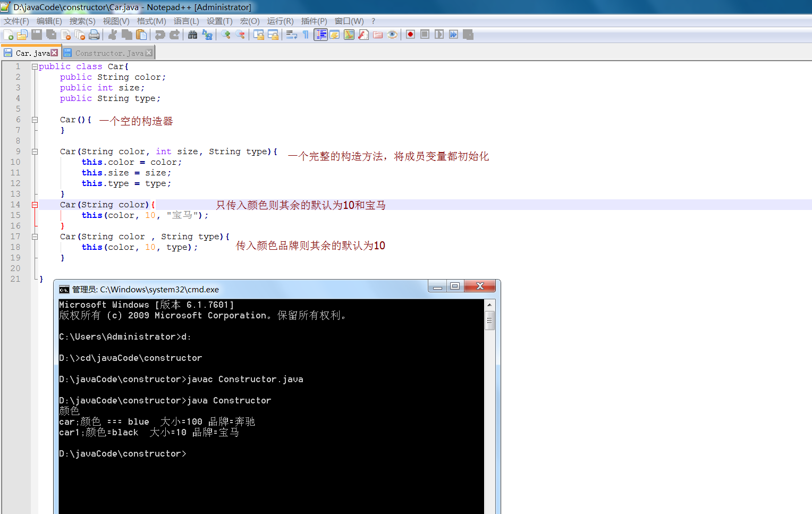Print the document using printer icon
This screenshot has height=514, width=812.
[x=94, y=35]
